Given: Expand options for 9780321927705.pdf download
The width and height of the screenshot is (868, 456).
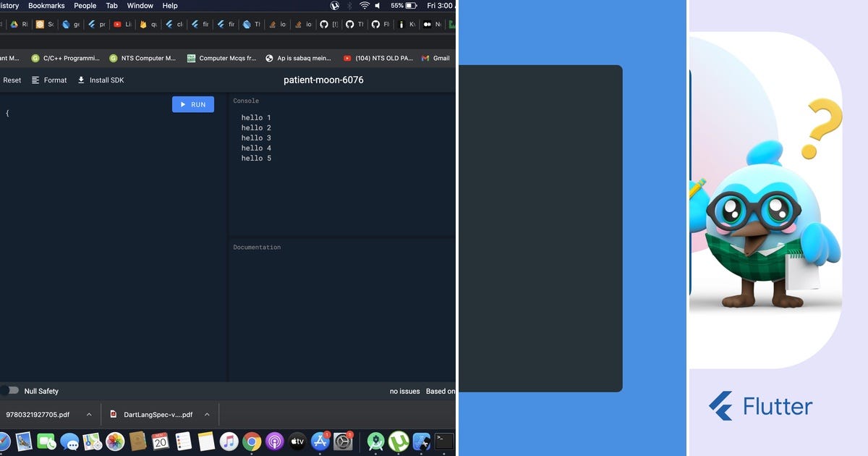Looking at the screenshot, I should point(89,414).
